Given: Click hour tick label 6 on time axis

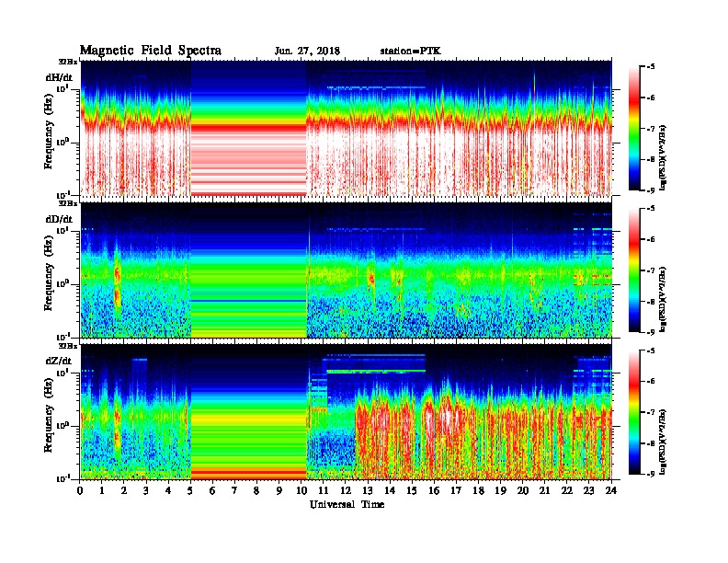Looking at the screenshot, I should click(x=212, y=490).
